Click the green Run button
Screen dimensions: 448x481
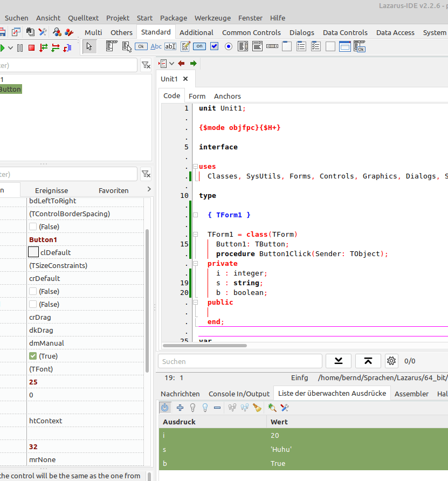(x=3, y=48)
